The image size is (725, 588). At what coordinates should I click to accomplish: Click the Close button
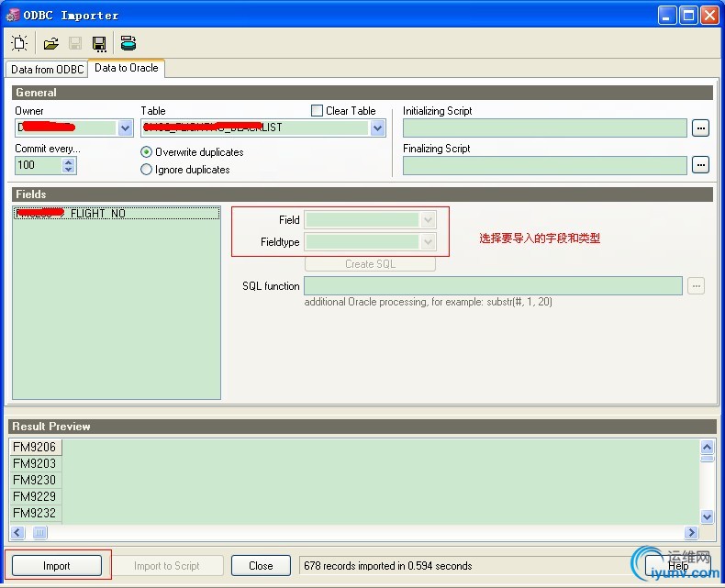tap(261, 566)
